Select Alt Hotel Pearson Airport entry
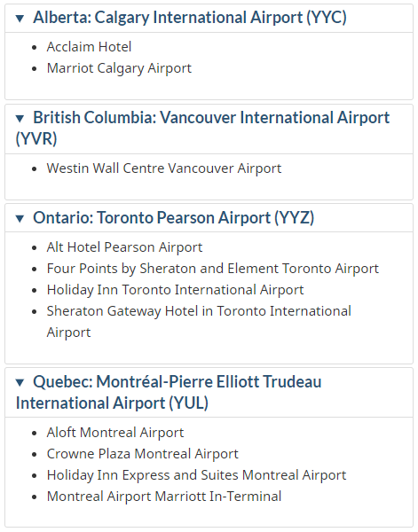Viewport: 418px width, 532px height. 124,247
